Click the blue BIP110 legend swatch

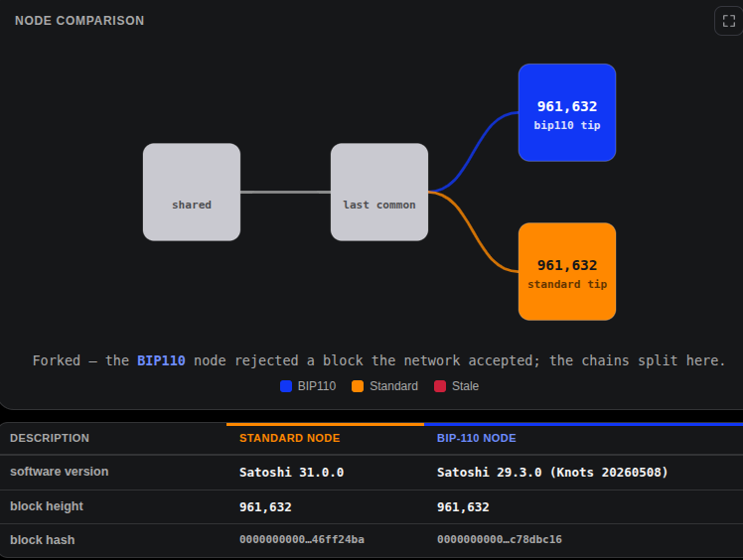pos(286,386)
